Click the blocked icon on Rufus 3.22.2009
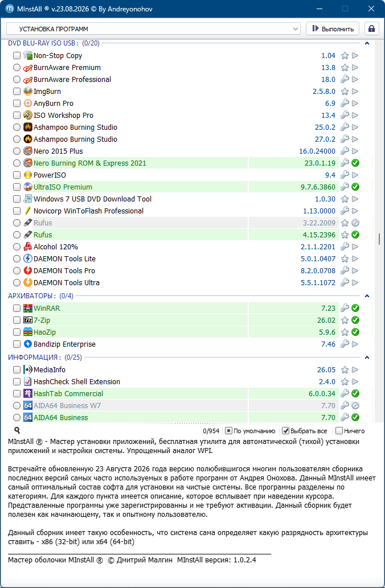 [x=355, y=223]
